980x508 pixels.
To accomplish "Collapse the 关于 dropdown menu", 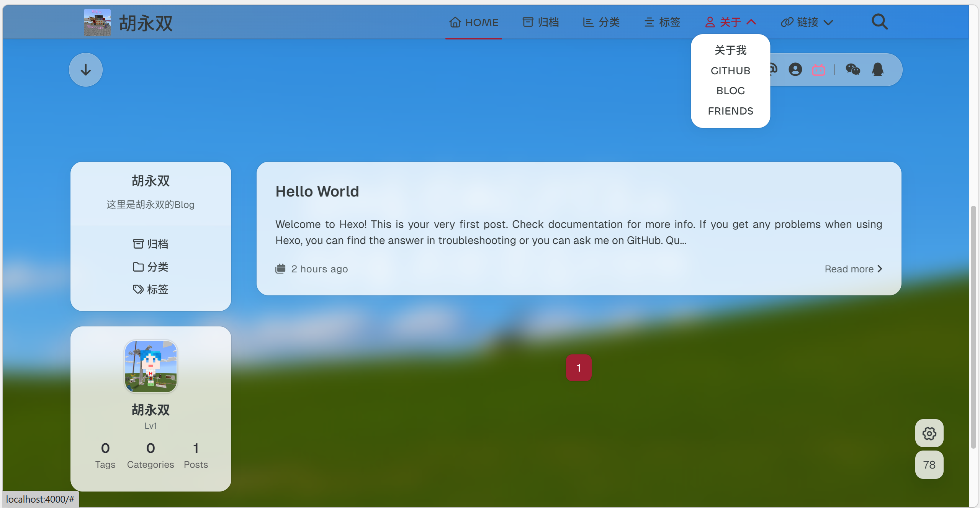I will pyautogui.click(x=731, y=22).
